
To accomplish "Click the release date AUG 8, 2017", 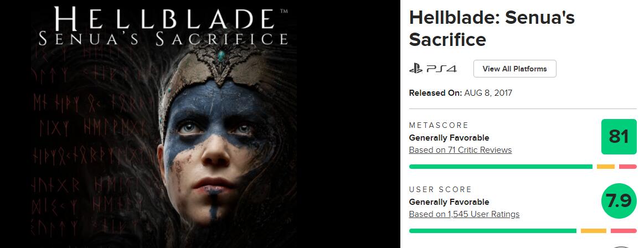I will (488, 93).
